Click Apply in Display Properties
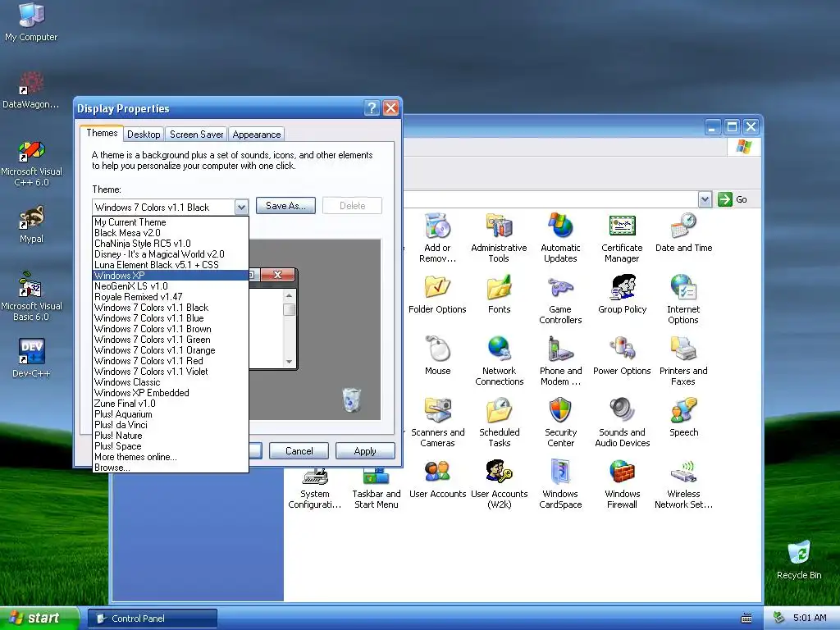Viewport: 840px width, 630px height. coord(365,451)
